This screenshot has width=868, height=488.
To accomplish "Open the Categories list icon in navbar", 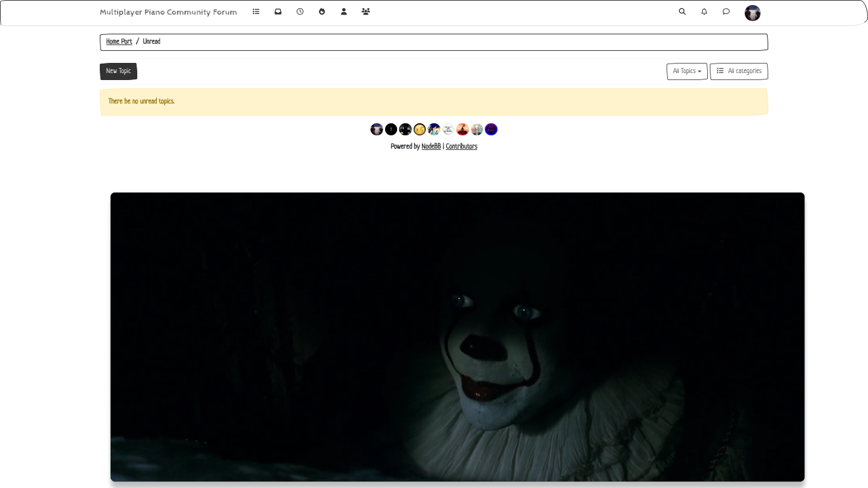I will pyautogui.click(x=256, y=11).
